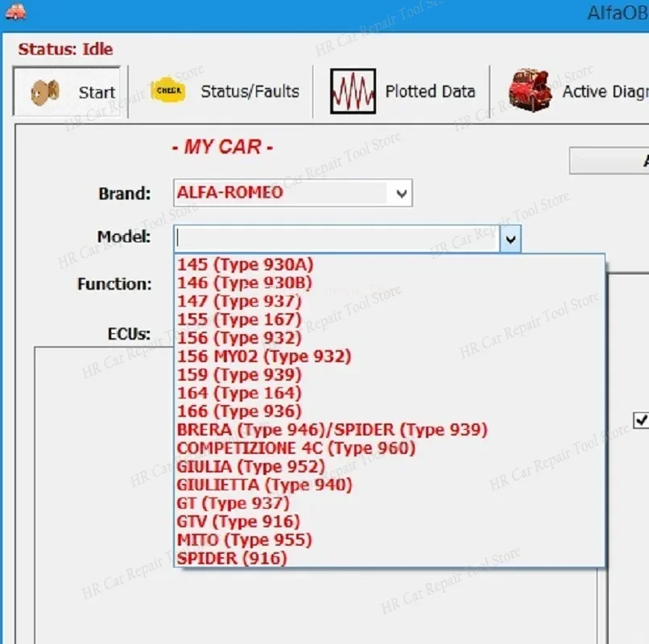Select MITO (Type 955) from the list

pos(245,539)
